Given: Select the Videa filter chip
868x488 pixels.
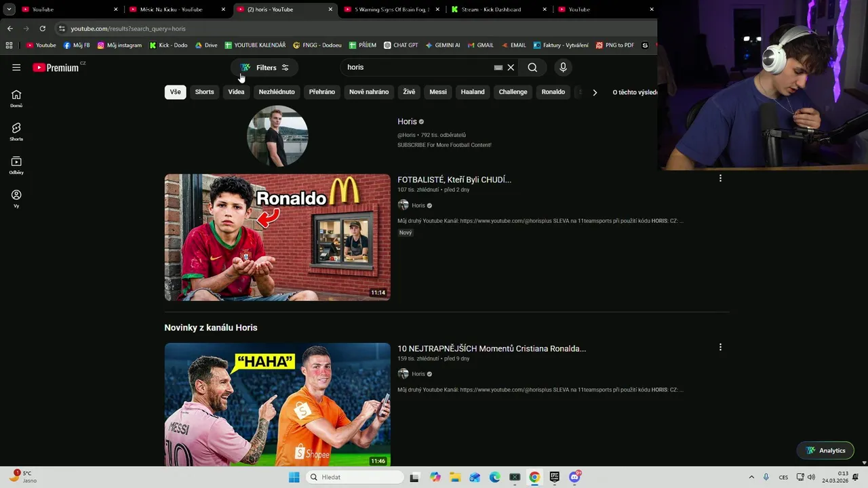Looking at the screenshot, I should [236, 92].
